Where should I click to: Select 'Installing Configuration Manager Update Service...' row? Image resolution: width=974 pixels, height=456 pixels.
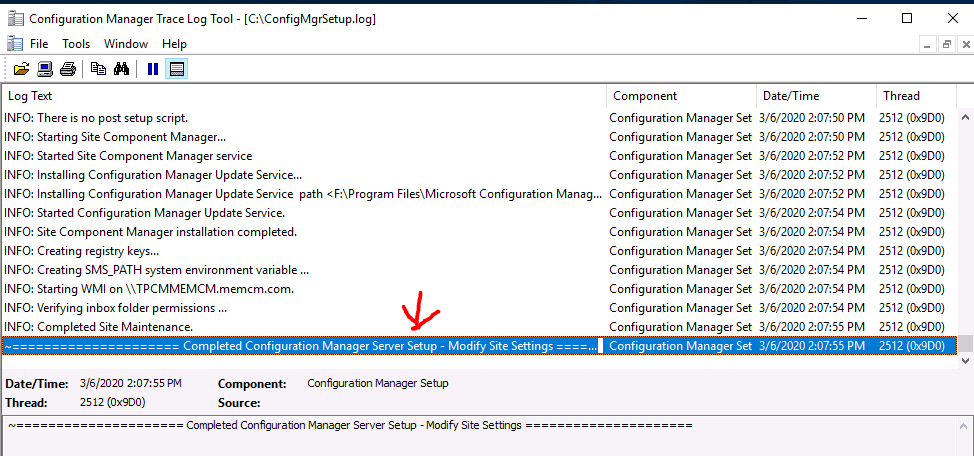pyautogui.click(x=479, y=175)
